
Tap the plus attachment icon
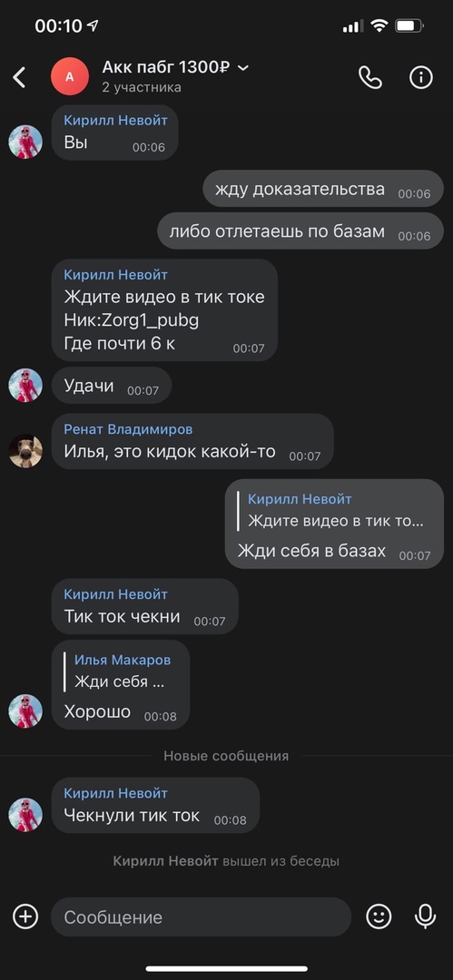[x=25, y=916]
